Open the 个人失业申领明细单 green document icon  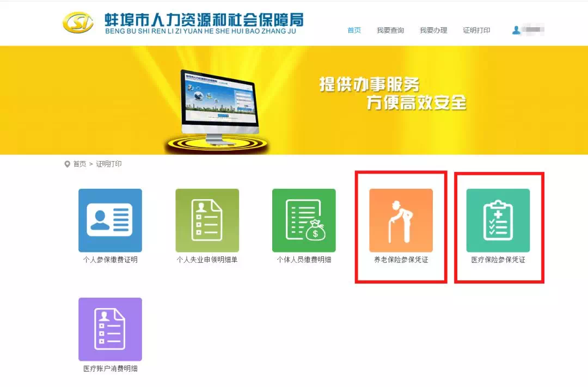(x=207, y=220)
